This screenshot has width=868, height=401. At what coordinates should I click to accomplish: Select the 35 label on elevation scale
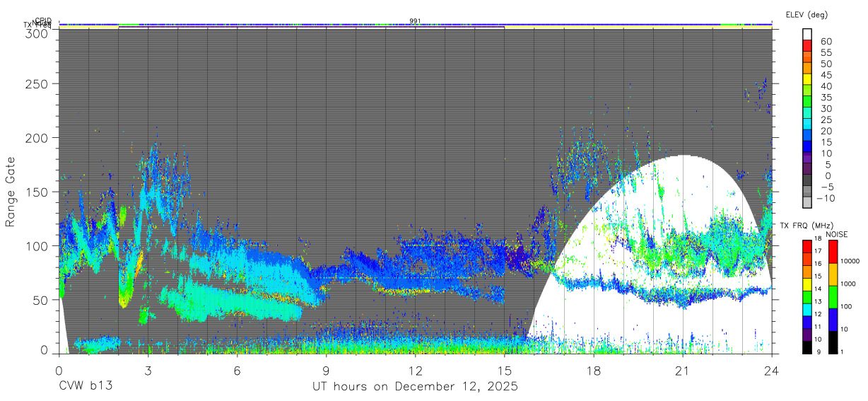(x=826, y=98)
